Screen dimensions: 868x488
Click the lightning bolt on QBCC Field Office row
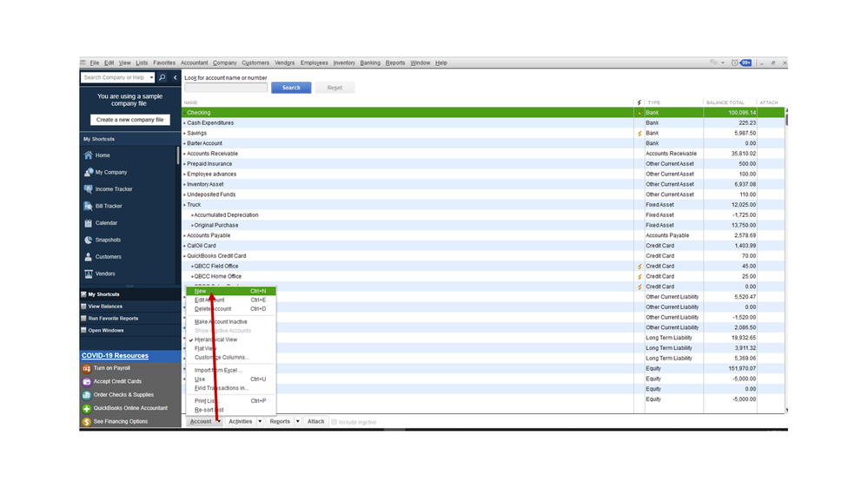tap(639, 266)
